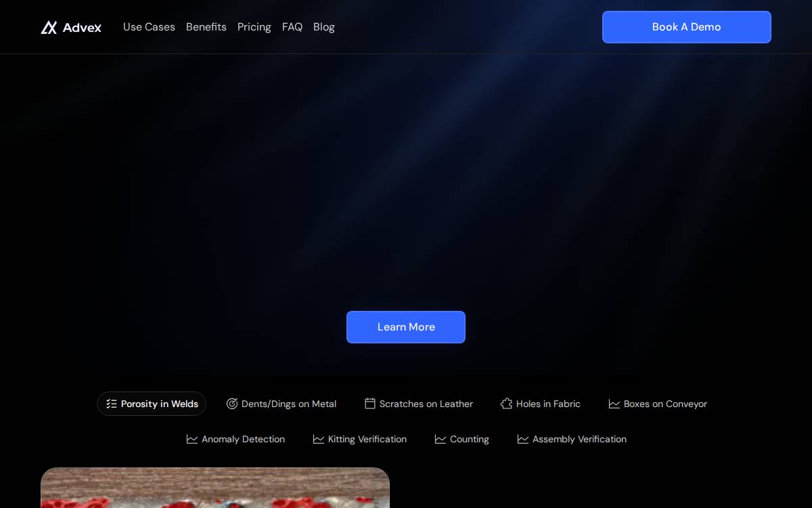This screenshot has height=508, width=812.
Task: Click the checklist icon beside Porosity in Welds
Action: (112, 404)
